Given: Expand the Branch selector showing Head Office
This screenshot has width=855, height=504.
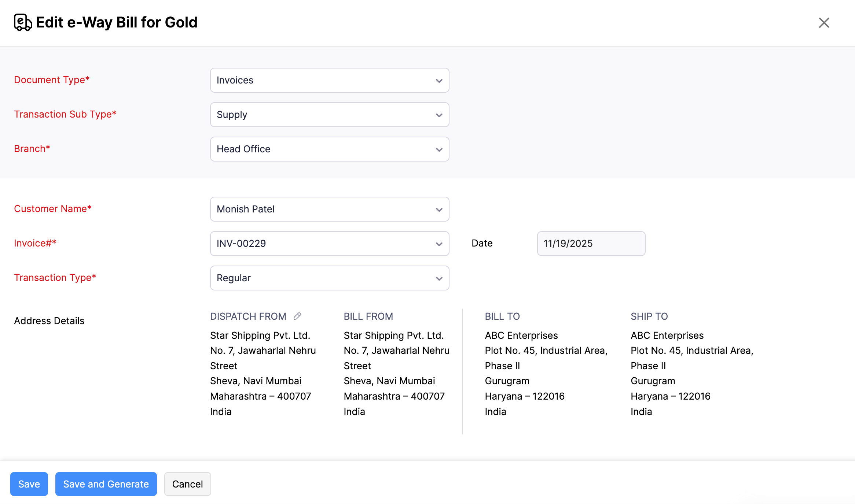Looking at the screenshot, I should click(x=329, y=149).
